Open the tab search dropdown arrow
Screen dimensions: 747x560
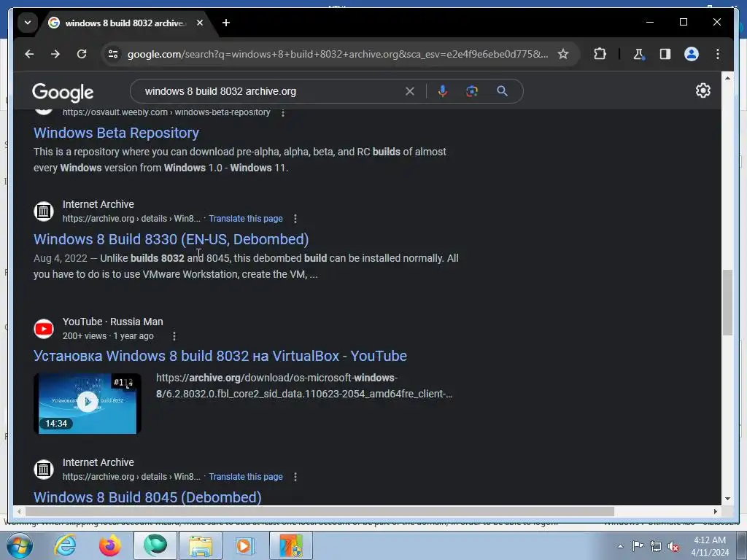tap(28, 23)
